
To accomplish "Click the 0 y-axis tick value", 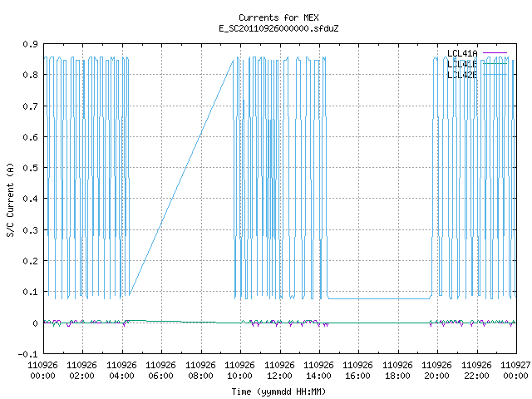I will coord(35,323).
